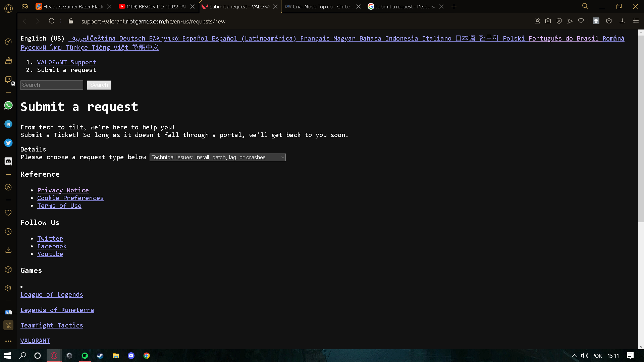Reload the current page

point(52,21)
